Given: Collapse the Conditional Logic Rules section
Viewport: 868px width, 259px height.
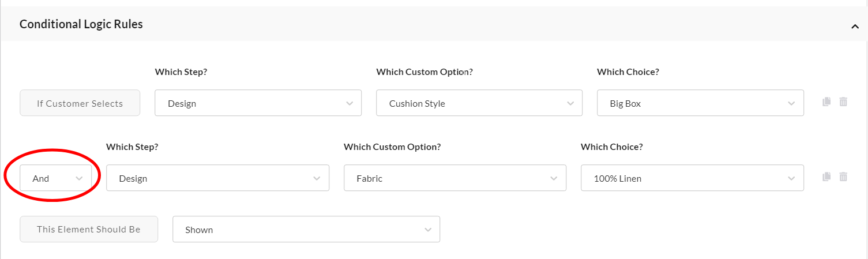Looking at the screenshot, I should [x=855, y=26].
